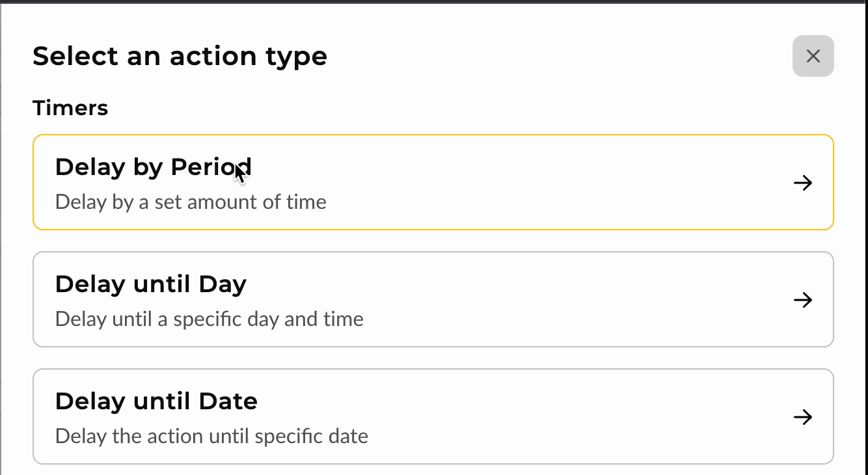Click the arrow icon on Delay until Day
The height and width of the screenshot is (475, 868).
(803, 300)
